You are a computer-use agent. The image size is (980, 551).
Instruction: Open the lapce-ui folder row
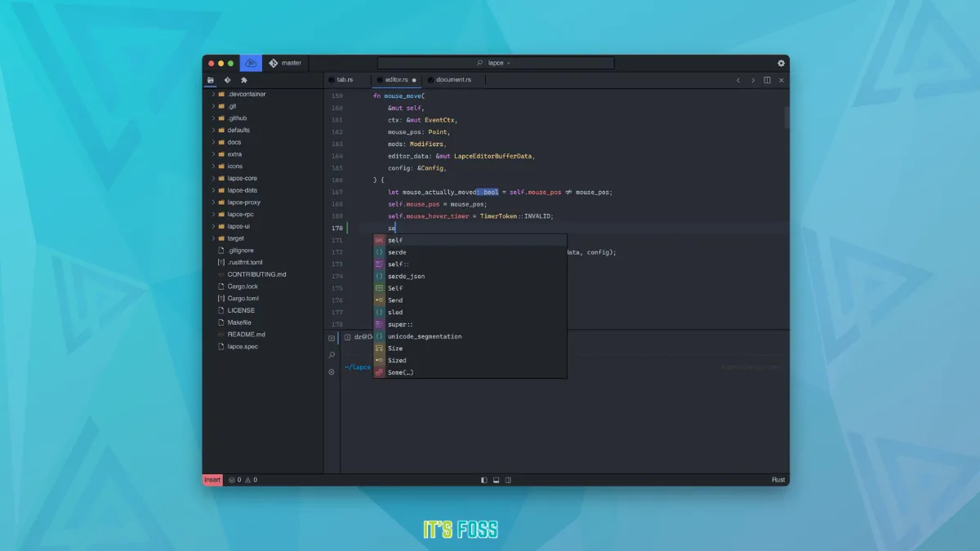[263, 226]
